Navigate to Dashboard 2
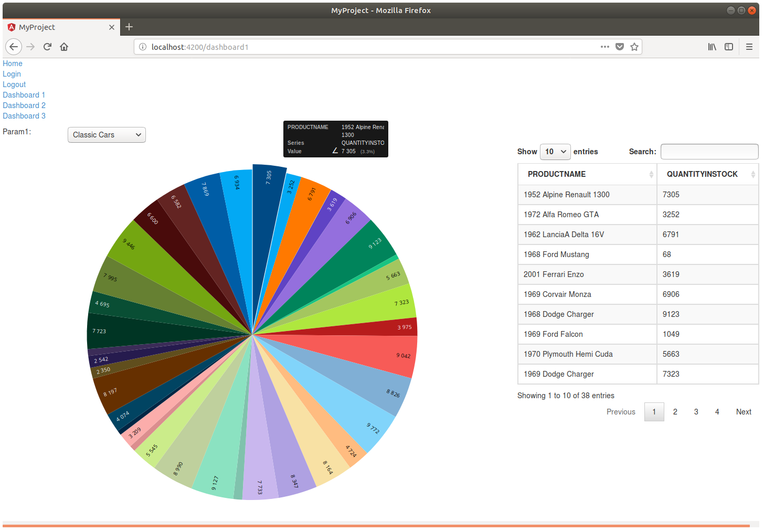764x532 pixels. tap(24, 105)
